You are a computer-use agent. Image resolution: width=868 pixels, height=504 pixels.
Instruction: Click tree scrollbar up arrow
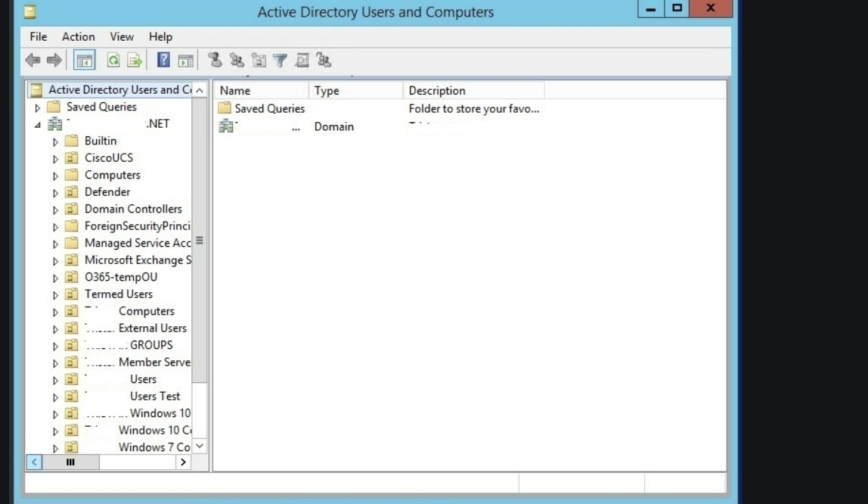click(x=200, y=90)
